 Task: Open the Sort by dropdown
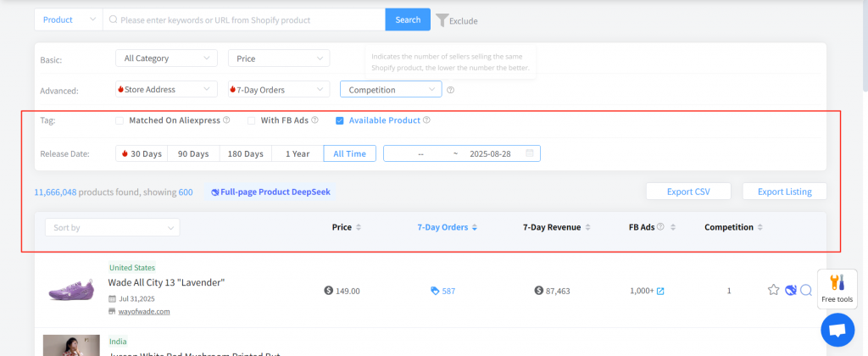(112, 227)
